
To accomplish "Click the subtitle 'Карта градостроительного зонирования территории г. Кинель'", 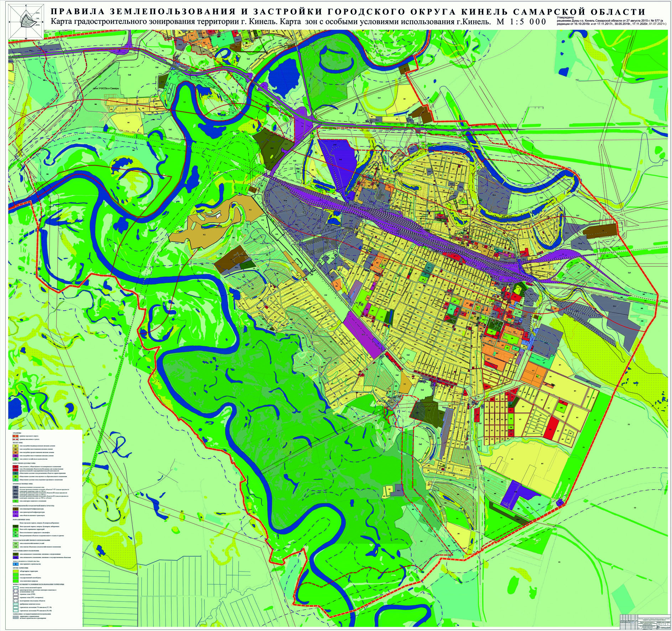I will tap(164, 22).
